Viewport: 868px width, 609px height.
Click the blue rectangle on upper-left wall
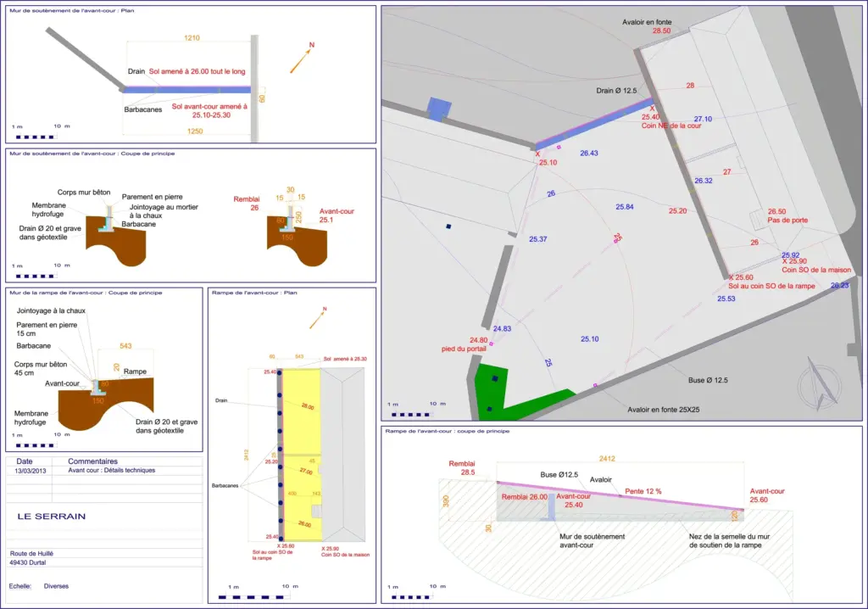point(440,109)
